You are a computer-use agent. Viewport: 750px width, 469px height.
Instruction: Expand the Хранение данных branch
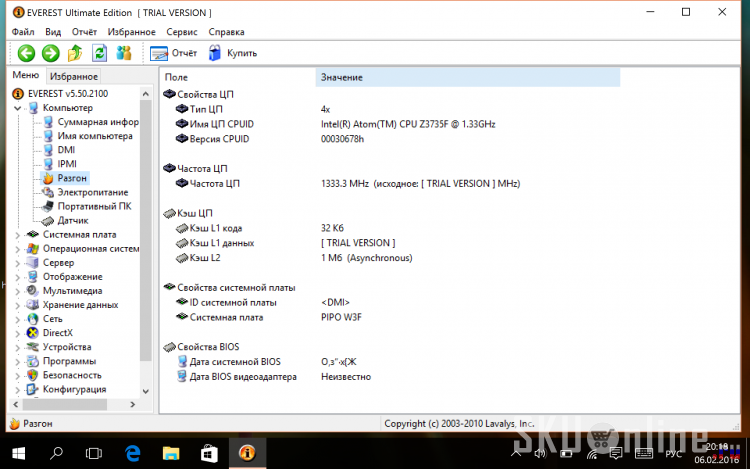click(17, 305)
